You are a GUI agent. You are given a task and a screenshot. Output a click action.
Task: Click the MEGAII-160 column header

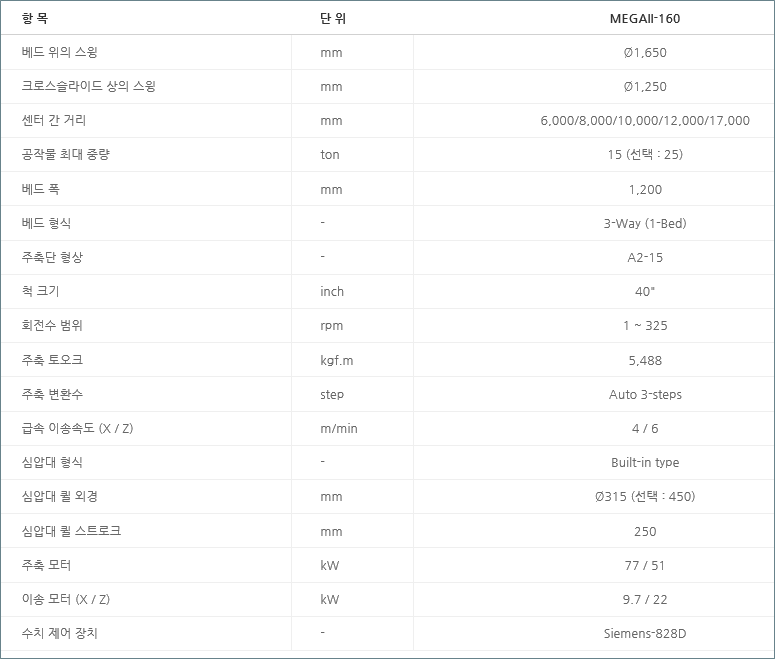pos(644,18)
